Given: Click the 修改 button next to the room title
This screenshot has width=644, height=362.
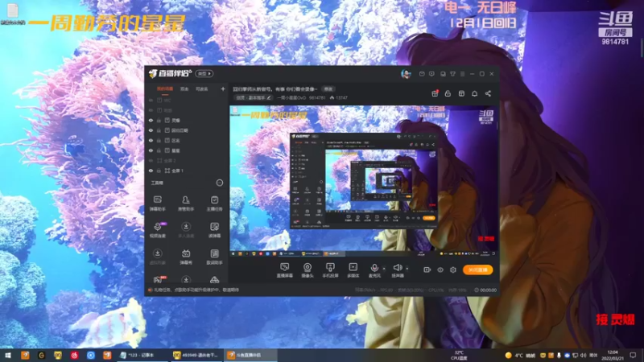Looking at the screenshot, I should pos(328,89).
